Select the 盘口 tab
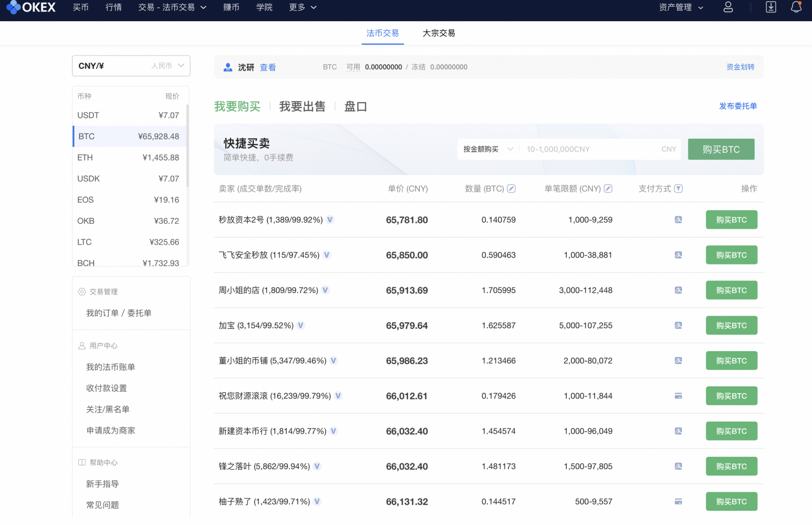 point(356,106)
